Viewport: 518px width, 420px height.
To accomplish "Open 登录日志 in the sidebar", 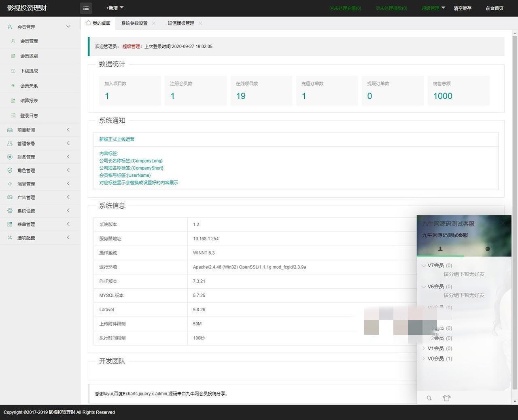I will click(x=29, y=116).
